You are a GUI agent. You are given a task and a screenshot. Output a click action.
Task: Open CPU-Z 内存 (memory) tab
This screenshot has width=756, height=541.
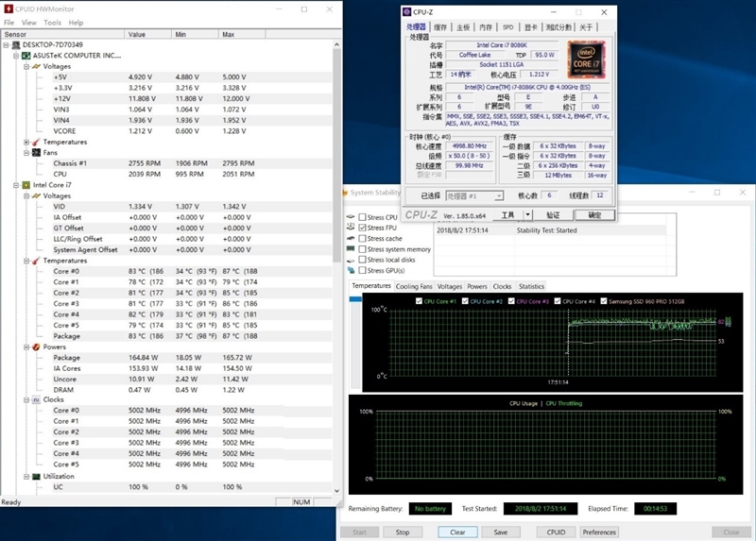coord(486,27)
